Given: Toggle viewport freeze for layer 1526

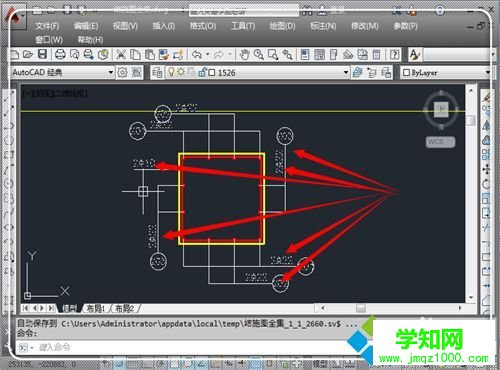Looking at the screenshot, I should click(191, 72).
